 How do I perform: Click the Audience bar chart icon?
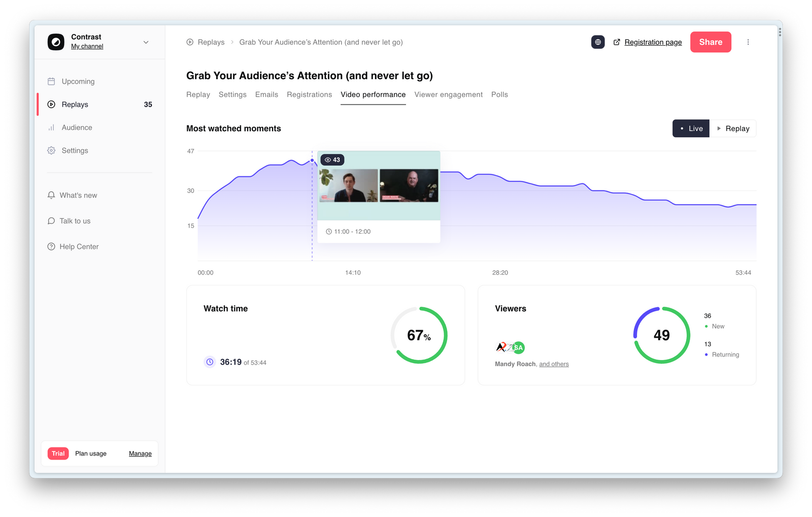(x=51, y=127)
